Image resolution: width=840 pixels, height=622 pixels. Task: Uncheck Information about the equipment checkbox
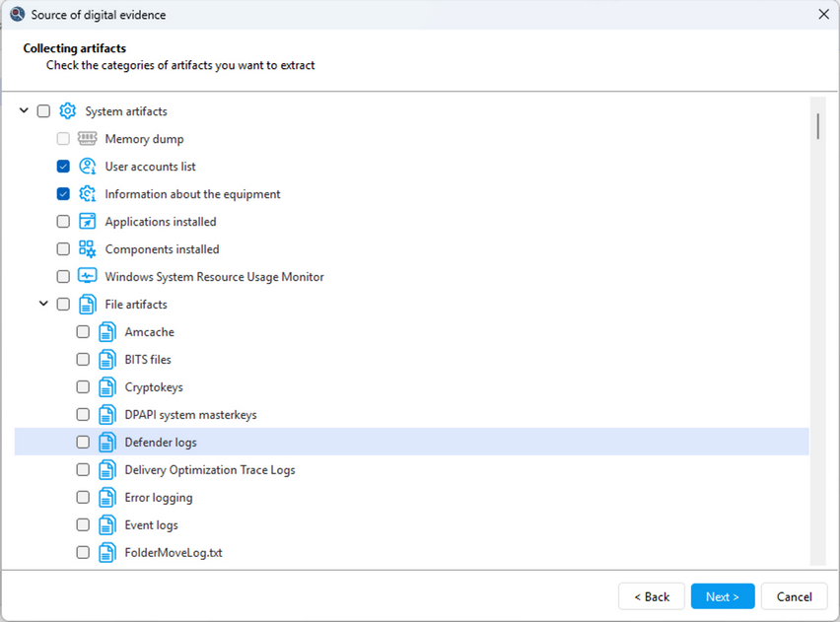[63, 194]
